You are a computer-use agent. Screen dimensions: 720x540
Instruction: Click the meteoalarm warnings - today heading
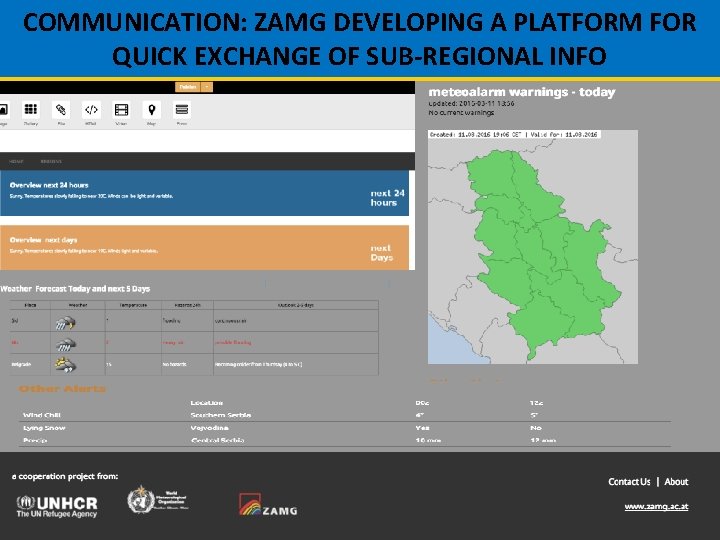tap(522, 92)
